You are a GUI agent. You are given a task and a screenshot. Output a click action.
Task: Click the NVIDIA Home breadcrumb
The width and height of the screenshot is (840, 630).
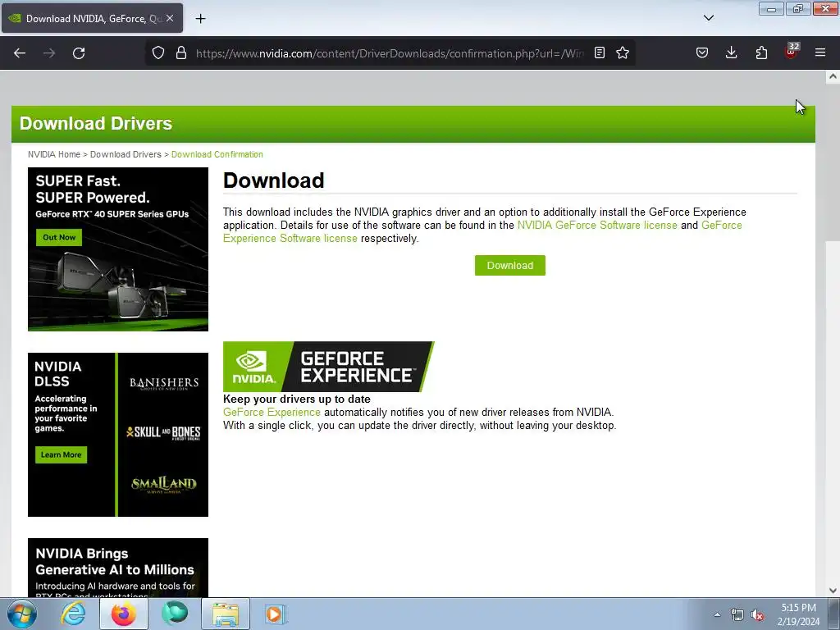pos(53,154)
